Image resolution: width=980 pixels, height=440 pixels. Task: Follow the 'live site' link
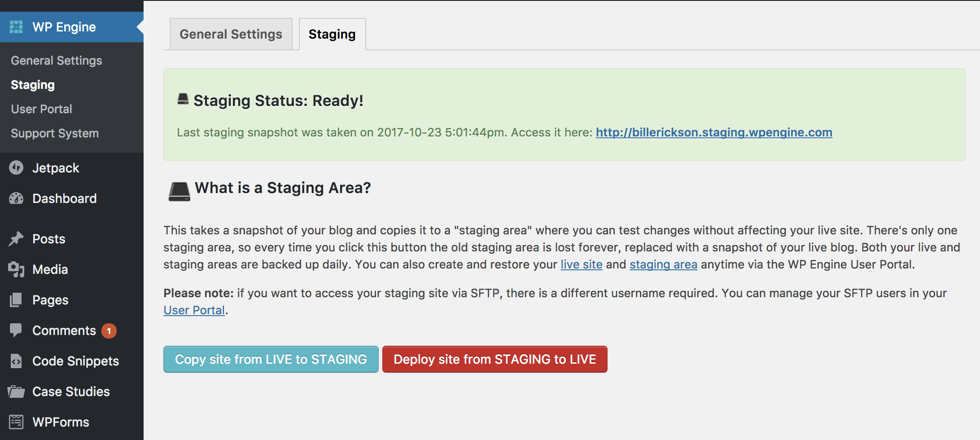pyautogui.click(x=582, y=264)
